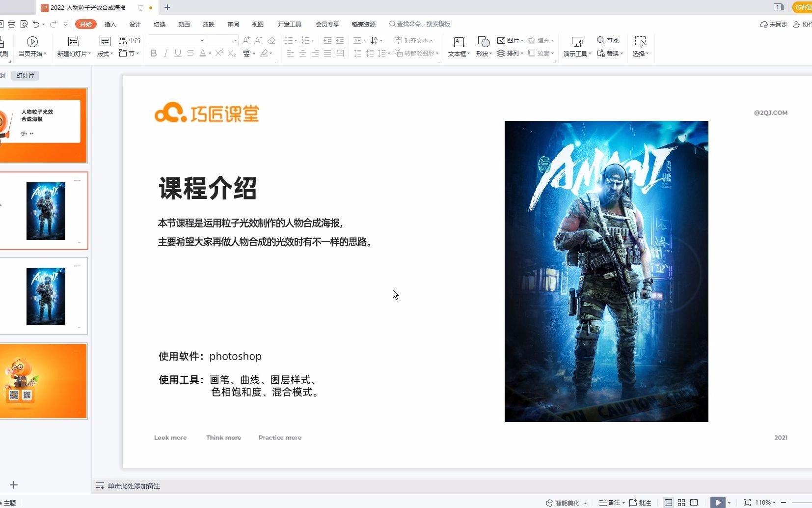Screen dimensions: 812x508
Task: Toggle italic formatting
Action: pyautogui.click(x=166, y=53)
